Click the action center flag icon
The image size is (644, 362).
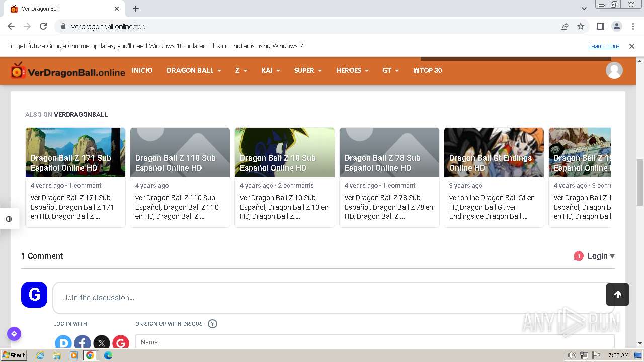pyautogui.click(x=596, y=355)
